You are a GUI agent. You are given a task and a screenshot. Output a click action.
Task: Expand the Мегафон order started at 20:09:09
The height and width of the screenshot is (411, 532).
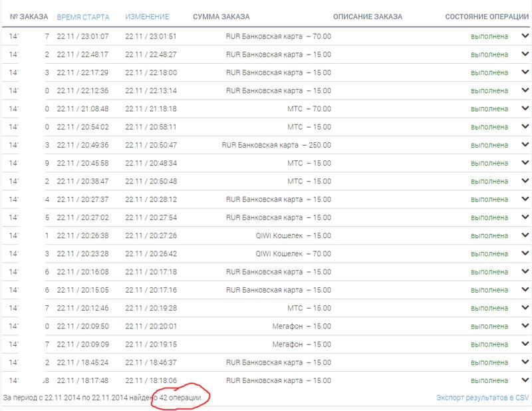[525, 344]
